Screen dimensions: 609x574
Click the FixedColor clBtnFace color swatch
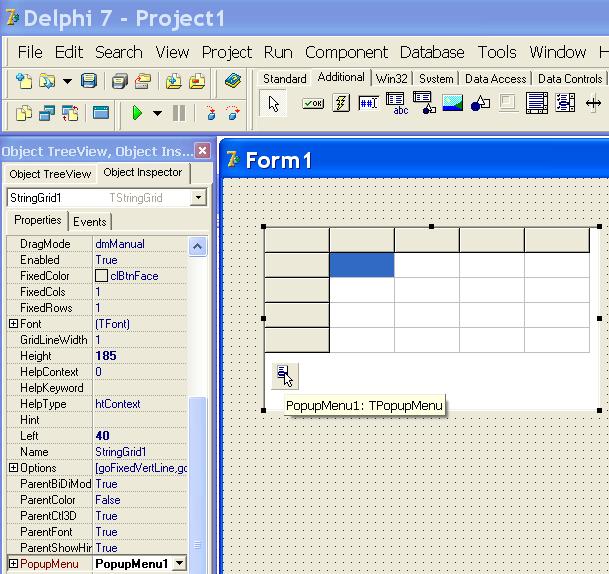point(101,276)
